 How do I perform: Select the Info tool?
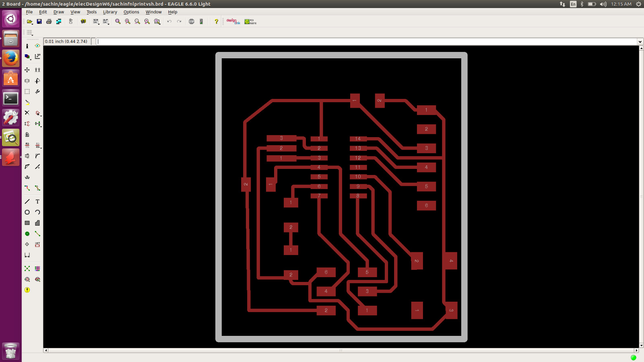27,46
